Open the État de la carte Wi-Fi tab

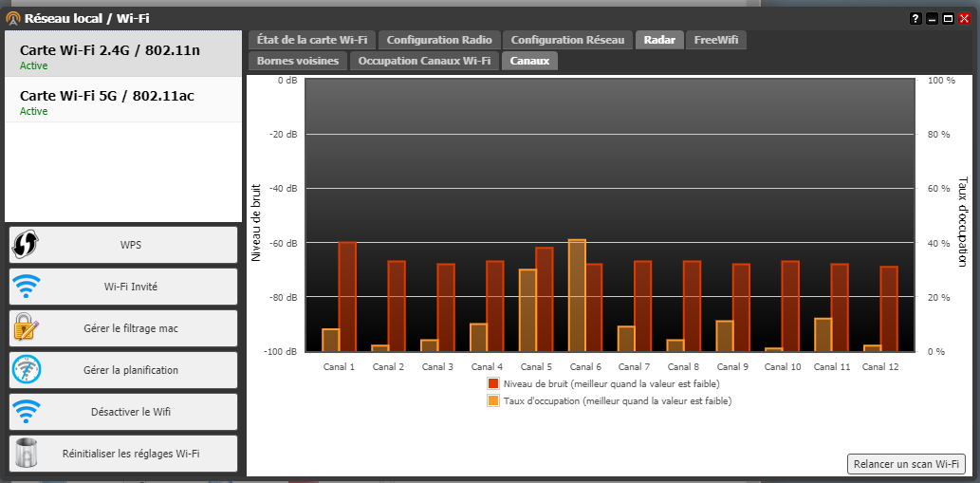coord(312,40)
